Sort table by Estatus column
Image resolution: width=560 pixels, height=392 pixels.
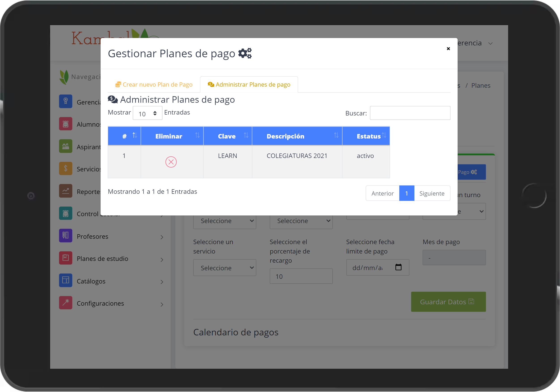tap(366, 136)
